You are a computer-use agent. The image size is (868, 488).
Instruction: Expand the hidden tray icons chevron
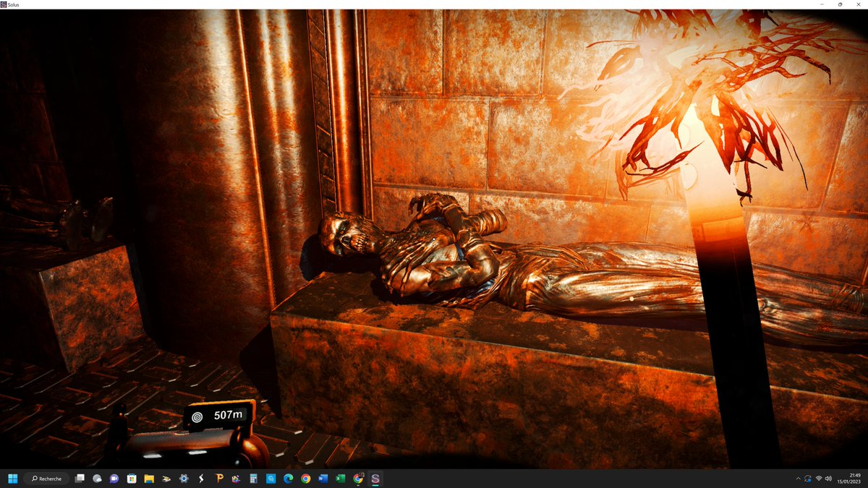[798, 479]
